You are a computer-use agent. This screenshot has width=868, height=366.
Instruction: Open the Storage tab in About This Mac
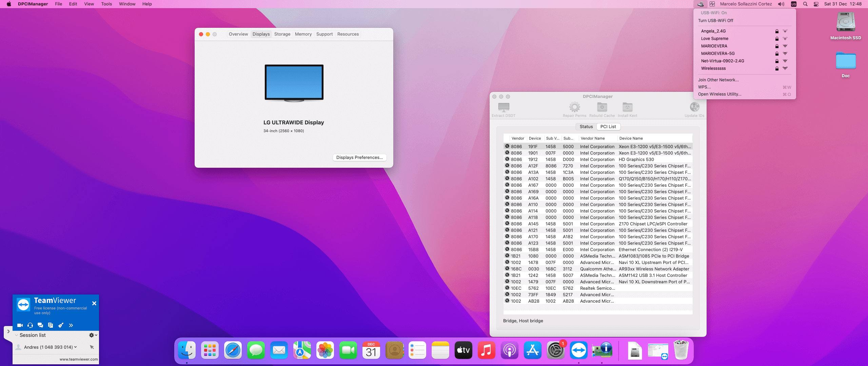pos(282,34)
